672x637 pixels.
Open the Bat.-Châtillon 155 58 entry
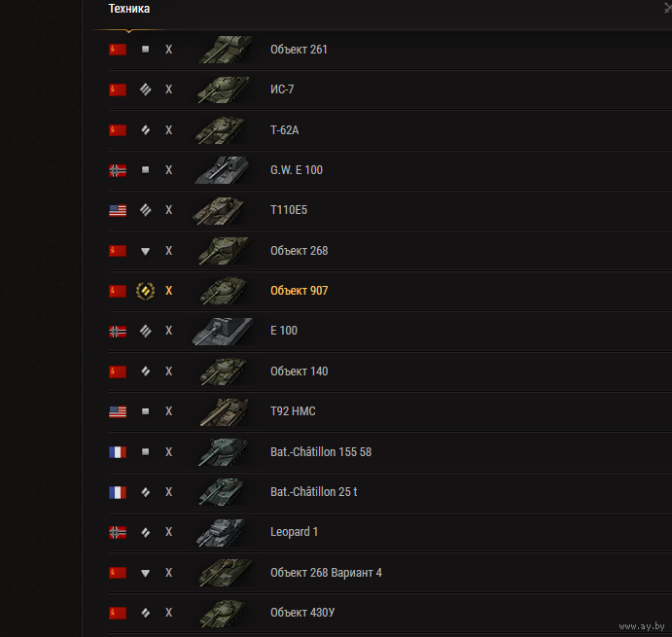321,452
